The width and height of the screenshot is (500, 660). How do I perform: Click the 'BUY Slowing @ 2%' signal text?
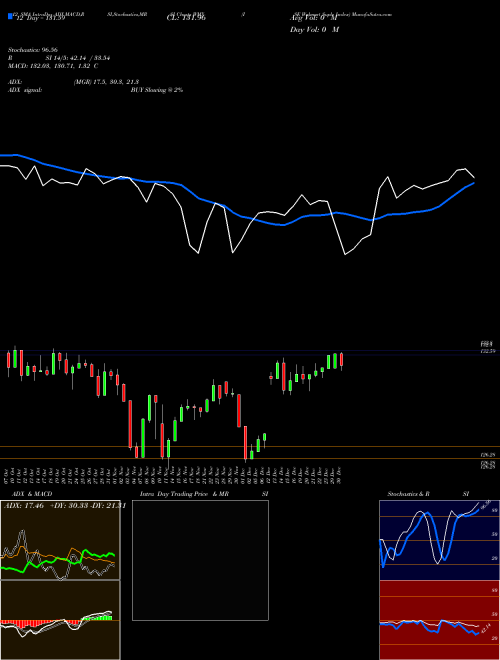[x=157, y=90]
